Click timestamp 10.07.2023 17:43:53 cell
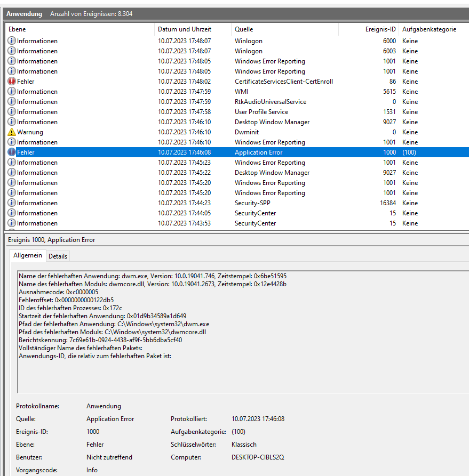The height and width of the screenshot is (476, 469). [184, 223]
